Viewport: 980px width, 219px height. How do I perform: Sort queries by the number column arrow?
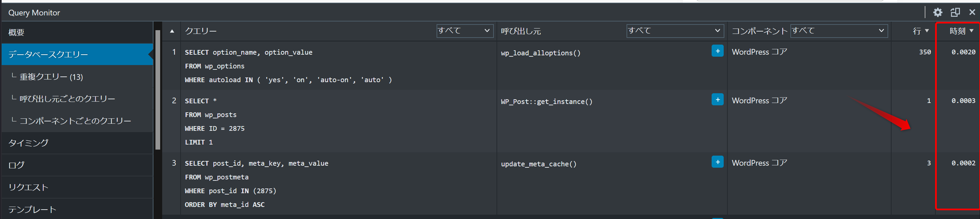point(172,31)
